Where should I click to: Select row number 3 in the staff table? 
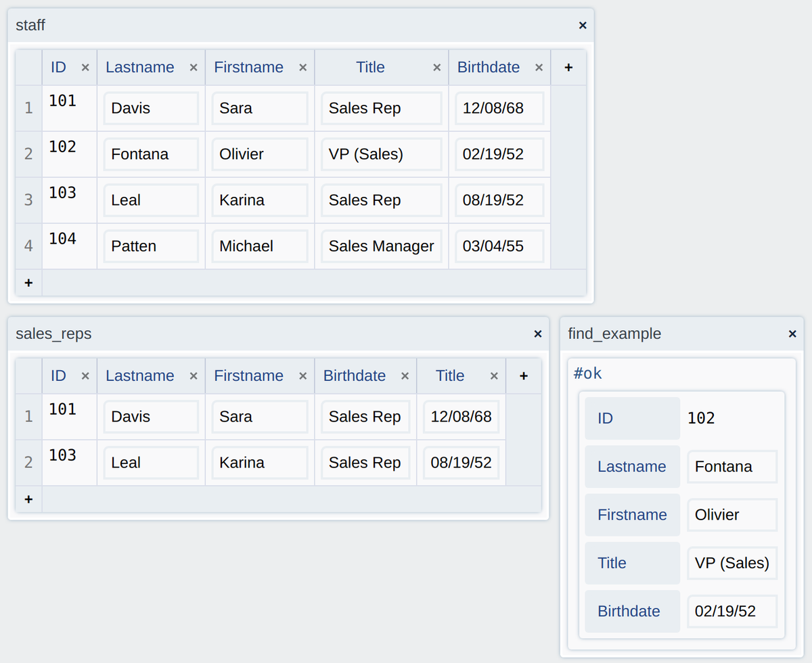(x=28, y=200)
